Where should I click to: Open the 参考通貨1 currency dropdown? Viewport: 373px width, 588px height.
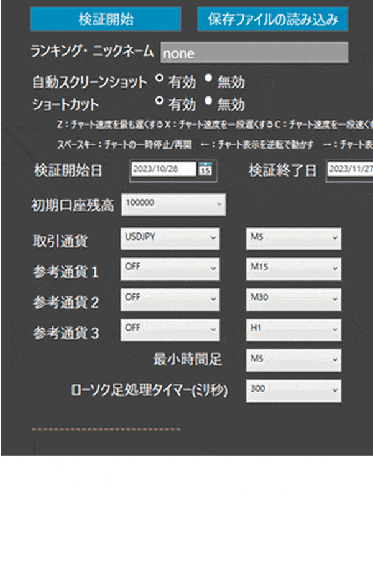[x=170, y=268]
